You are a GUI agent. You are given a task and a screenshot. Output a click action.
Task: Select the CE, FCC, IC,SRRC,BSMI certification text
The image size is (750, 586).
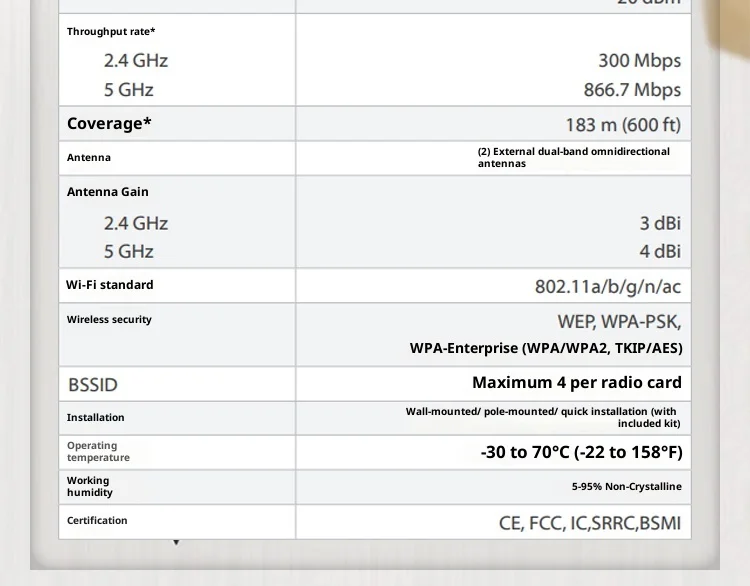point(589,522)
